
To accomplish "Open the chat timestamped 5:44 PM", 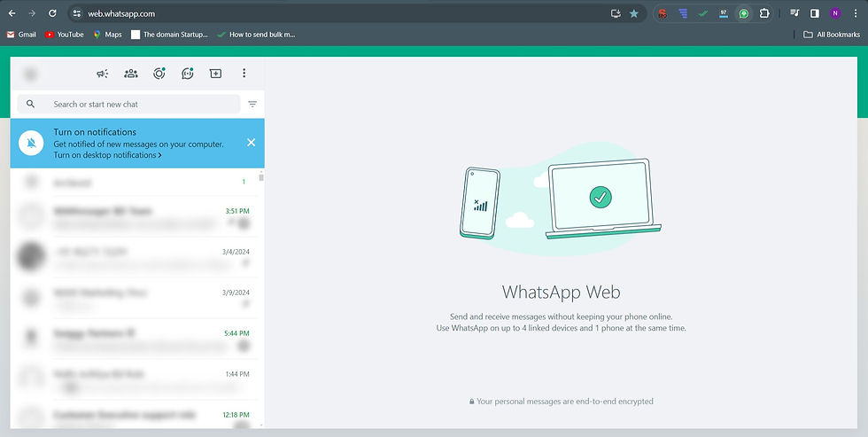I will pyautogui.click(x=134, y=339).
